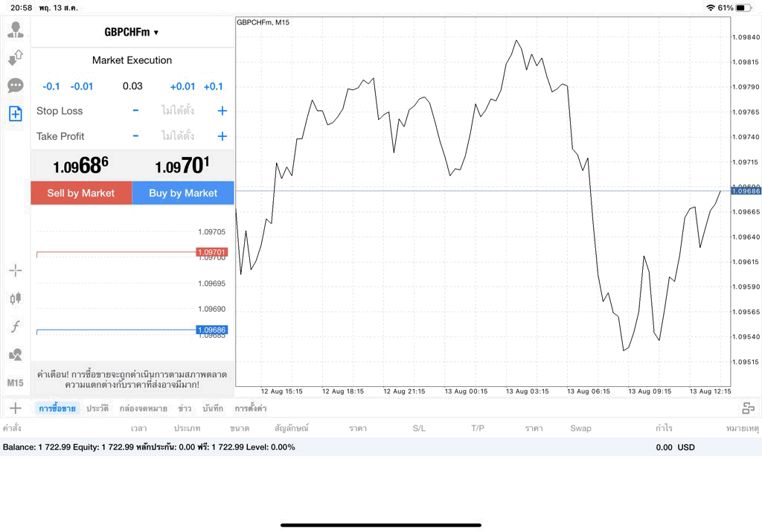Screen dimensions: 762x532
Task: Click Buy by Market button
Action: (x=183, y=193)
